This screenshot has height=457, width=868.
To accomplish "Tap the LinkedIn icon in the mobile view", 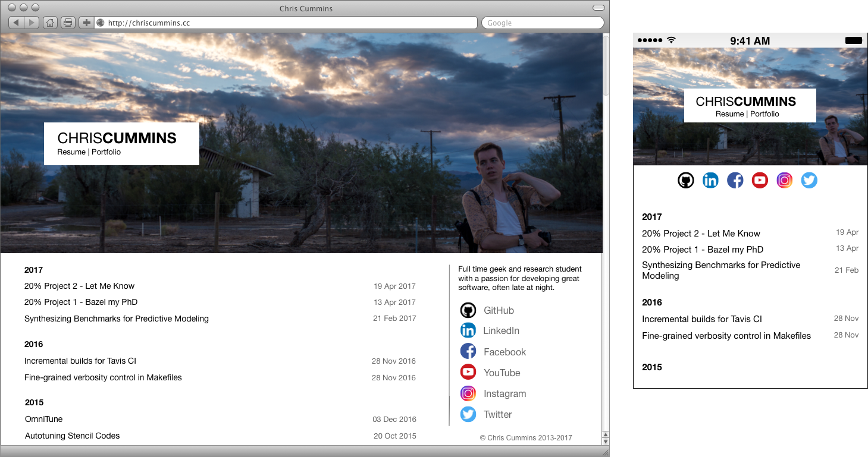I will 710,180.
